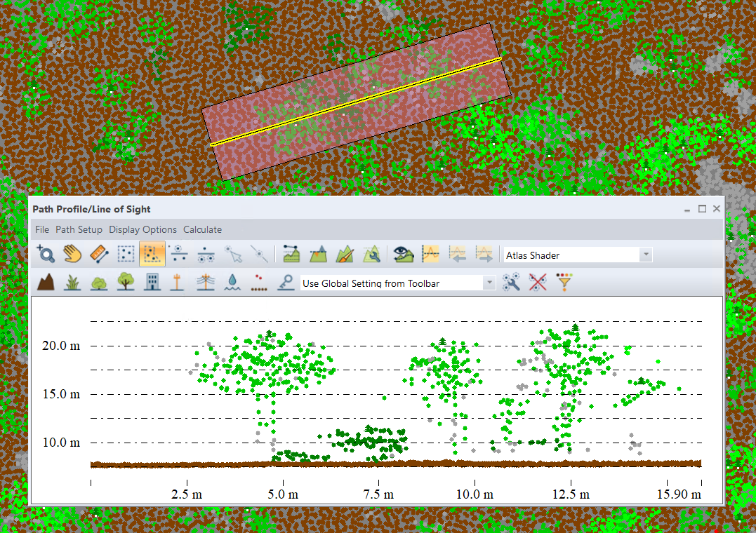This screenshot has width=756, height=533.
Task: Activate the Pan hand tool
Action: pyautogui.click(x=72, y=254)
